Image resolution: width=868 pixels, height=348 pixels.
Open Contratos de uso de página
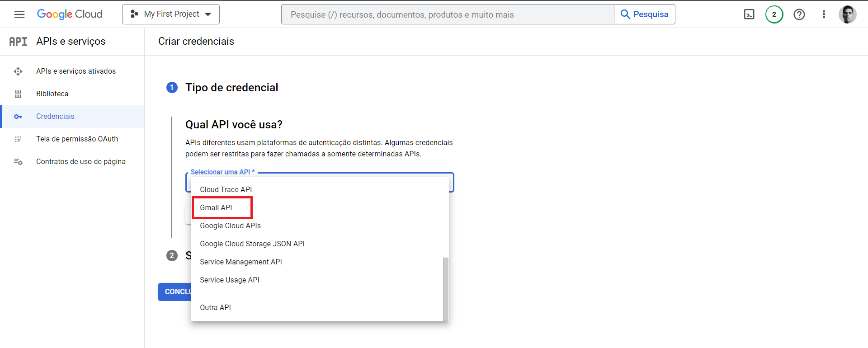point(80,161)
